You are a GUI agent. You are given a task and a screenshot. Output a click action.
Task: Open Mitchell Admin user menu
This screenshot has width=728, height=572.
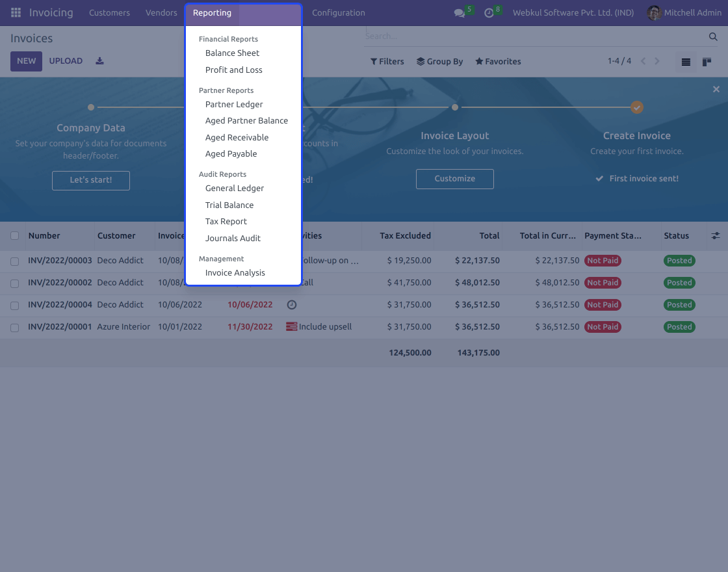coord(684,12)
